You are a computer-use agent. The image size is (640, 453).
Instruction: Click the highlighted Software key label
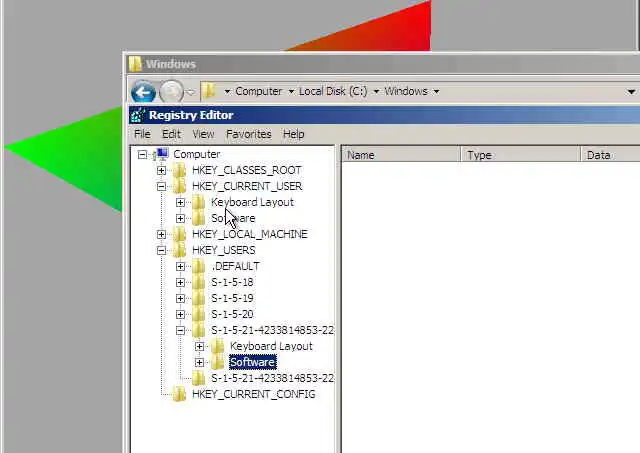point(252,362)
